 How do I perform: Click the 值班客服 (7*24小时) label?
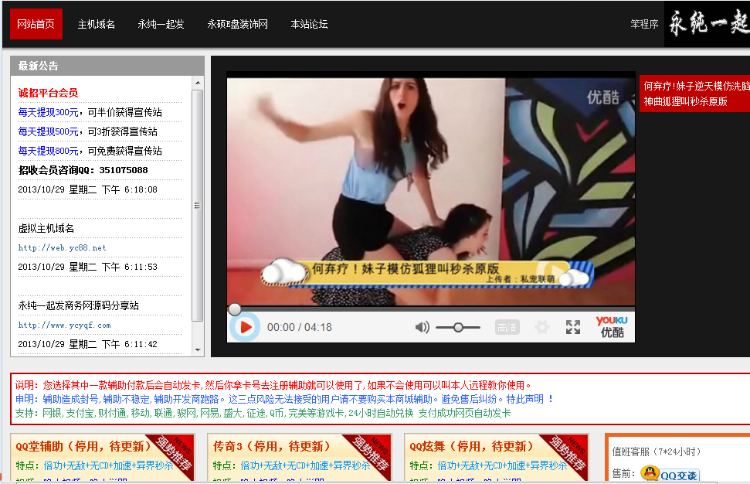[x=656, y=451]
